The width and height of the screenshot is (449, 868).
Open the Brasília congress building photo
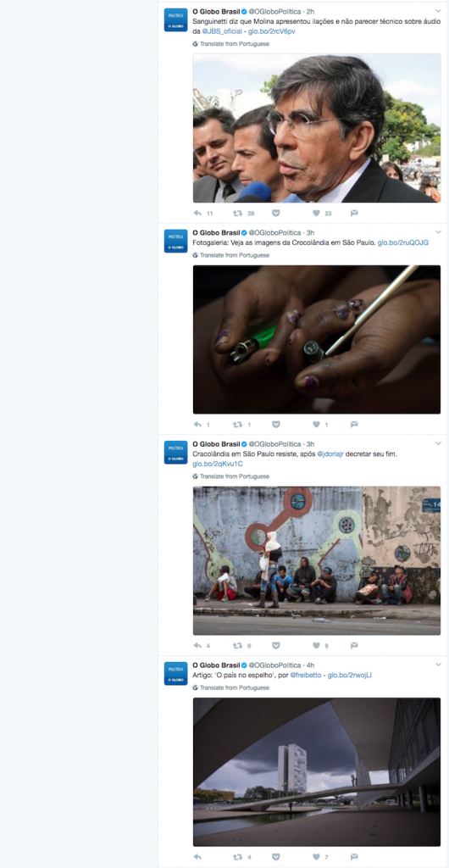(317, 771)
